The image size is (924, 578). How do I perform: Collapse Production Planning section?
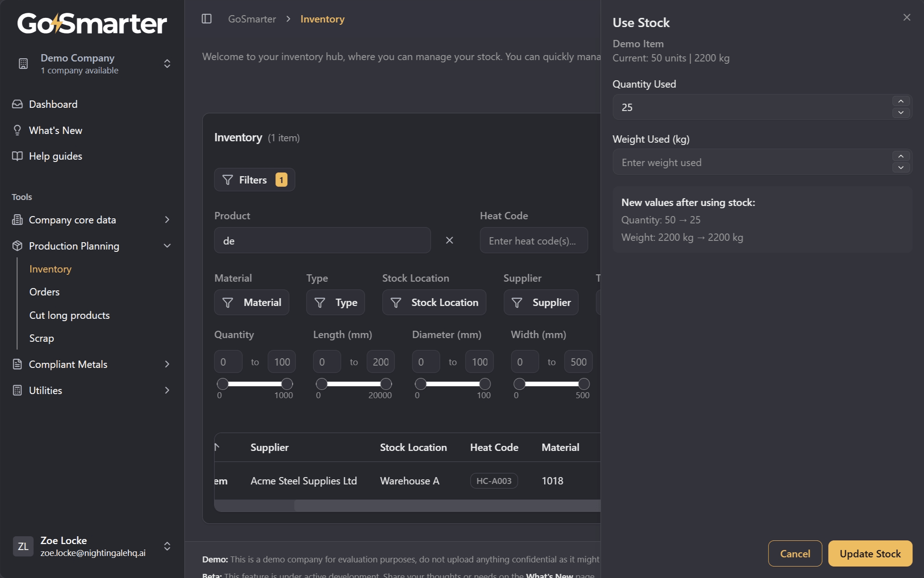coord(92,246)
